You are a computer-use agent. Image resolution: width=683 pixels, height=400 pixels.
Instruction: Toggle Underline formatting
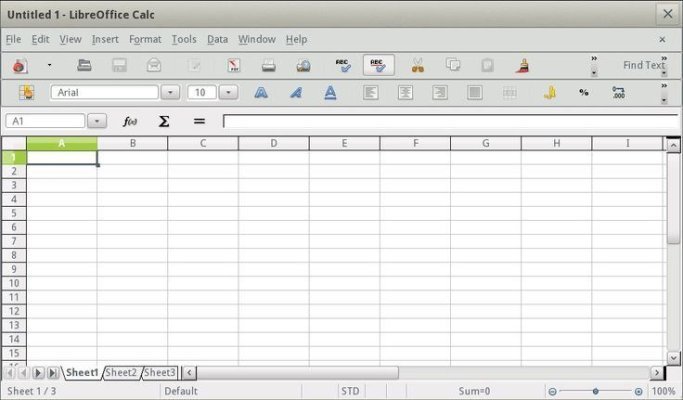click(330, 92)
